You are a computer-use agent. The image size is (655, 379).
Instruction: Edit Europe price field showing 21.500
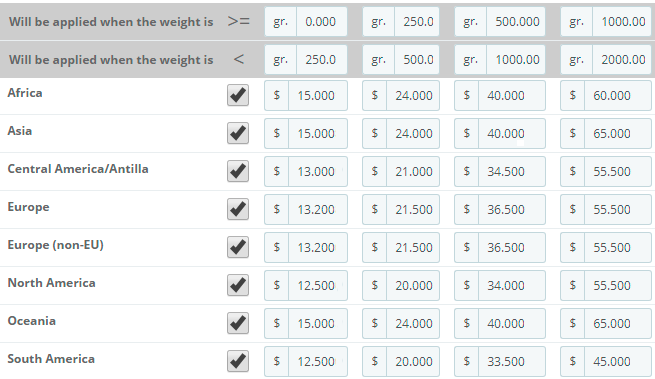click(413, 210)
